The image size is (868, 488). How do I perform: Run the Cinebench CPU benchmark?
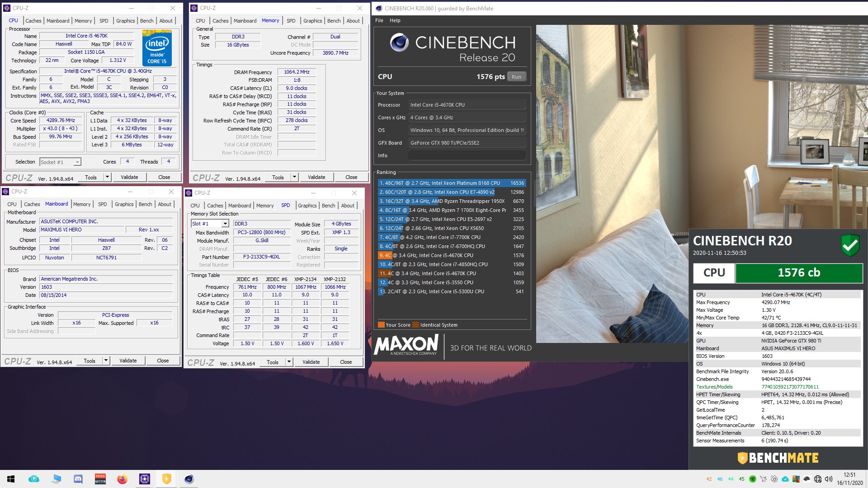516,77
